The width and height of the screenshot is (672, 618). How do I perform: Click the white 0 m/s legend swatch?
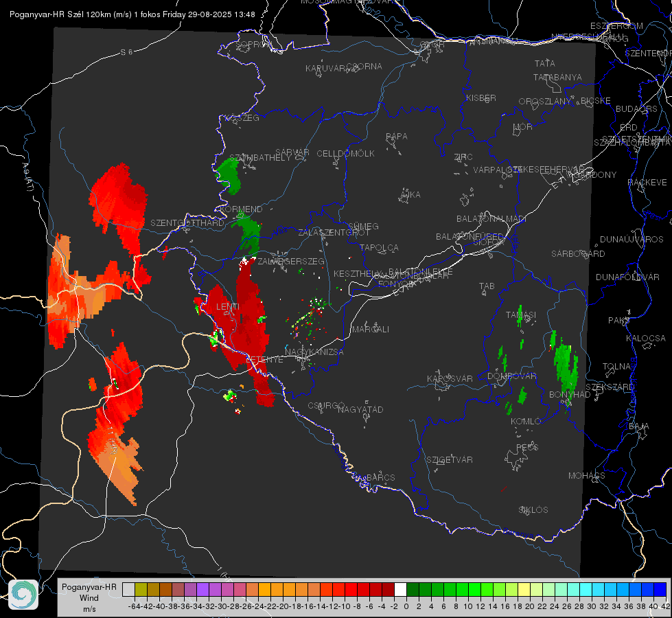tap(400, 590)
